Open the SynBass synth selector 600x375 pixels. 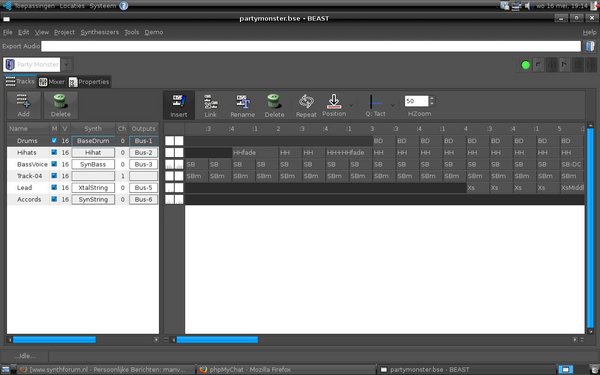pos(93,164)
